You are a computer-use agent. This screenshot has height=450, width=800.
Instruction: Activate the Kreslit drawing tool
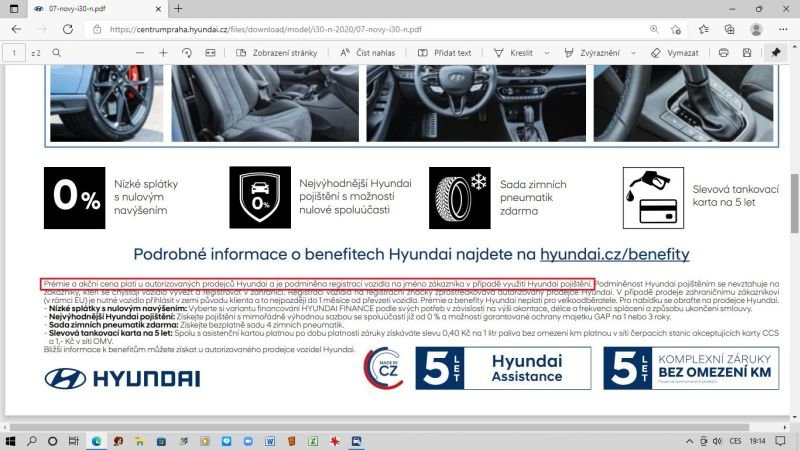click(x=513, y=53)
